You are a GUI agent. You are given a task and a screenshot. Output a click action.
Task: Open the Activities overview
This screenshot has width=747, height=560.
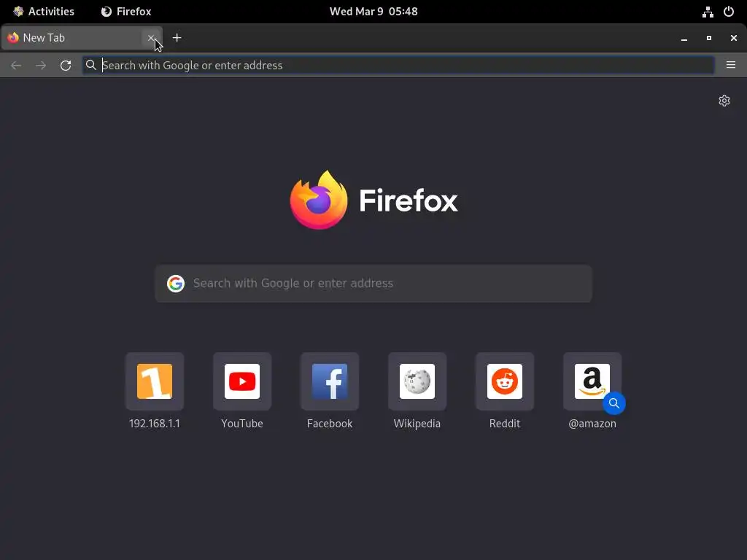pos(43,12)
